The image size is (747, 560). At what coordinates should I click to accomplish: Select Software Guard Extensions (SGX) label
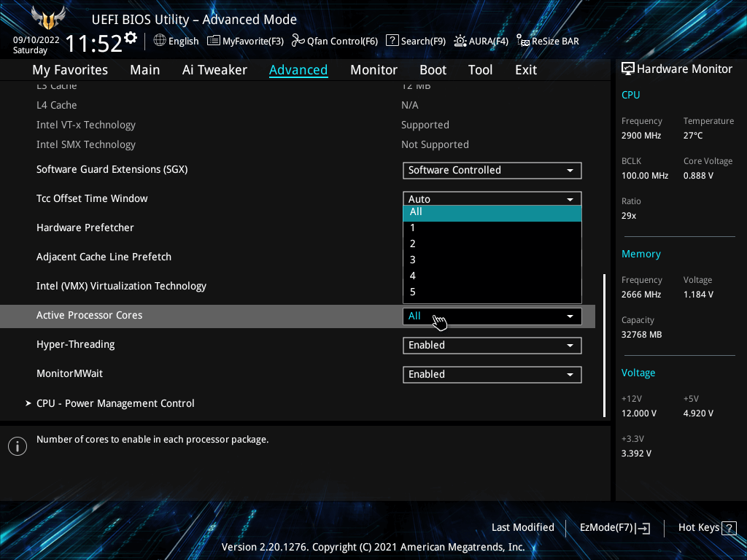click(x=112, y=169)
